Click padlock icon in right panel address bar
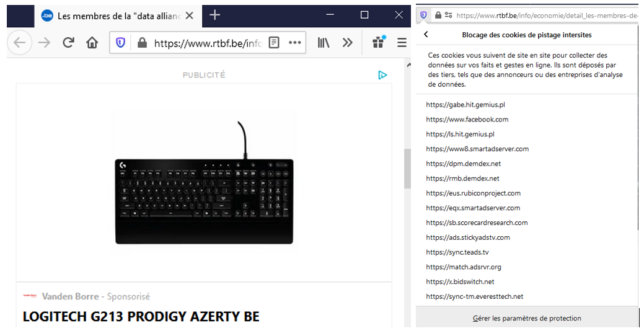This screenshot has height=331, width=644. 438,15
